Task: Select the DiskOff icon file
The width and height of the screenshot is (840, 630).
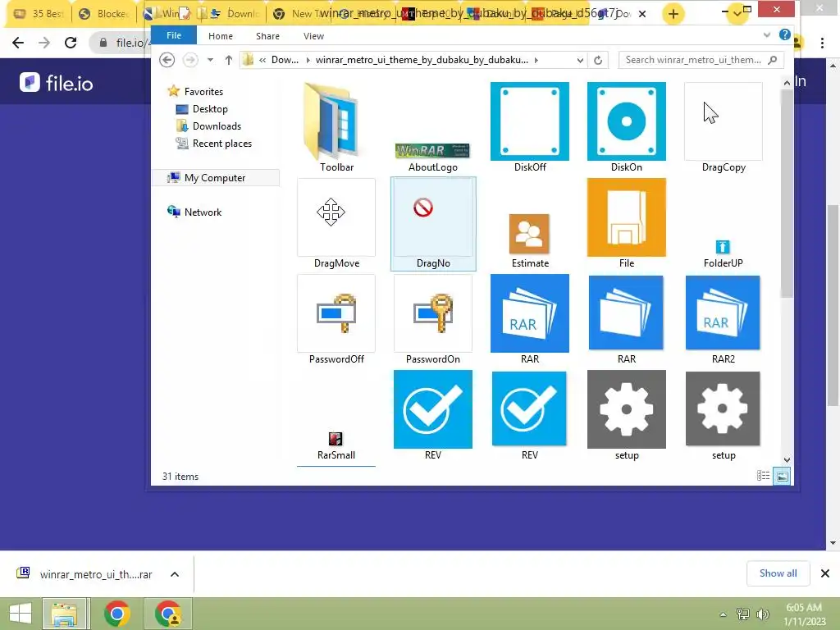Action: coord(530,127)
